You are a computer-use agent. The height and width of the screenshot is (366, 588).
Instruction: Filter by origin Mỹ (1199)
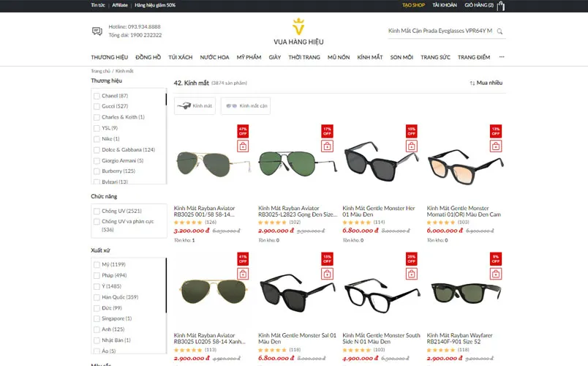[x=97, y=265]
